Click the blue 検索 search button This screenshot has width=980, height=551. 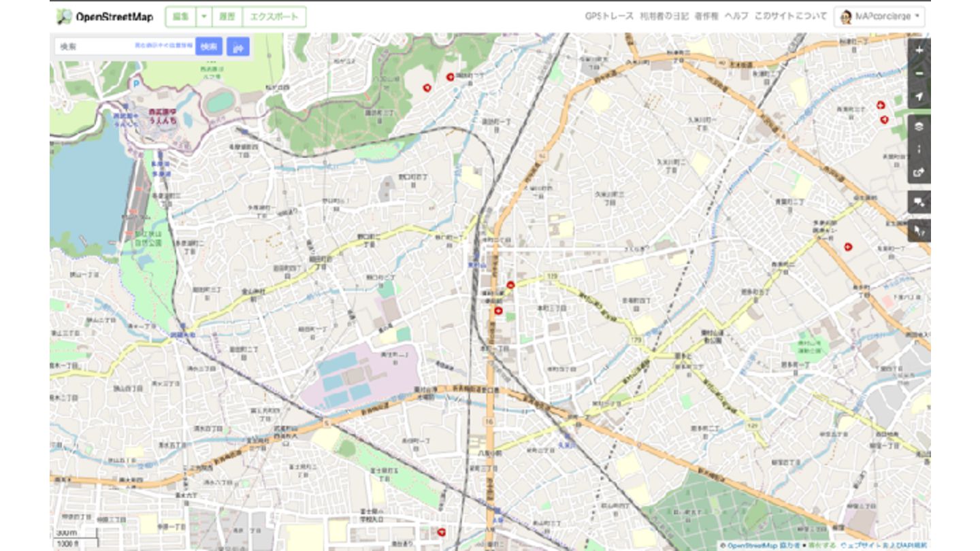tap(209, 46)
